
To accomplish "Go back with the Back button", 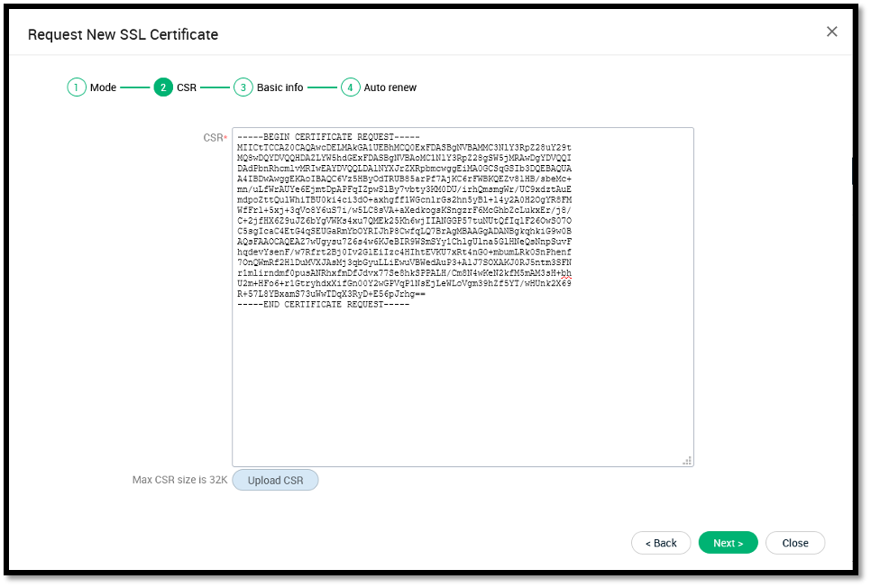I will point(661,543).
